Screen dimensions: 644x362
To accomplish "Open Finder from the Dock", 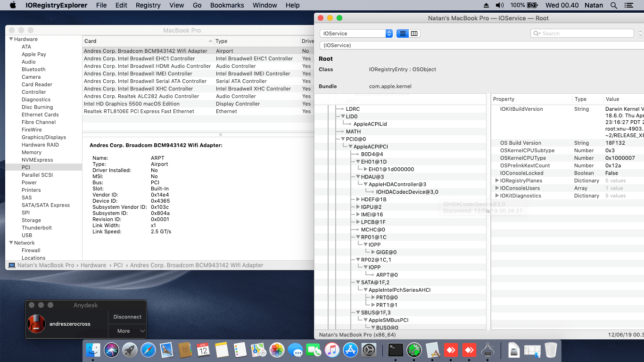I will pyautogui.click(x=93, y=350).
